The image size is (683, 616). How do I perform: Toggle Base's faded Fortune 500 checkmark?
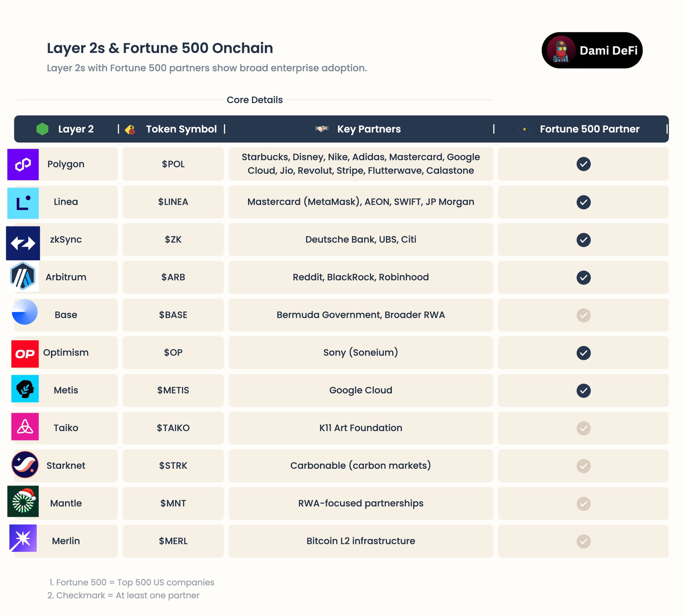pos(583,315)
